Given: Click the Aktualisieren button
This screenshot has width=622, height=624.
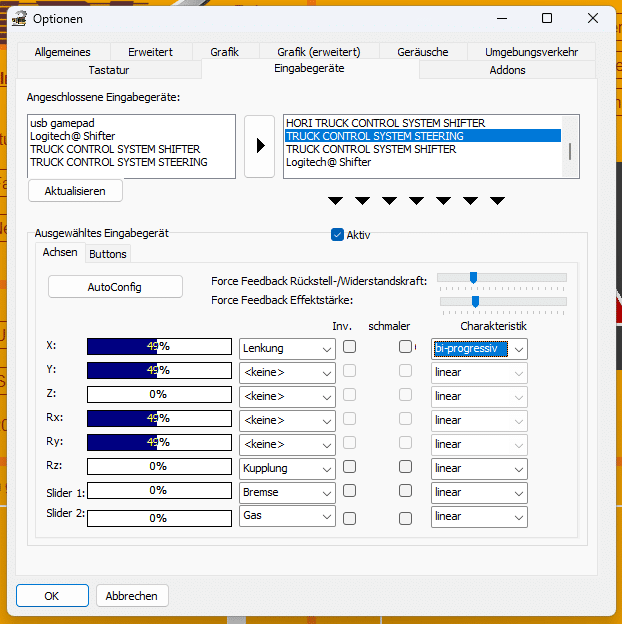Looking at the screenshot, I should click(x=75, y=190).
